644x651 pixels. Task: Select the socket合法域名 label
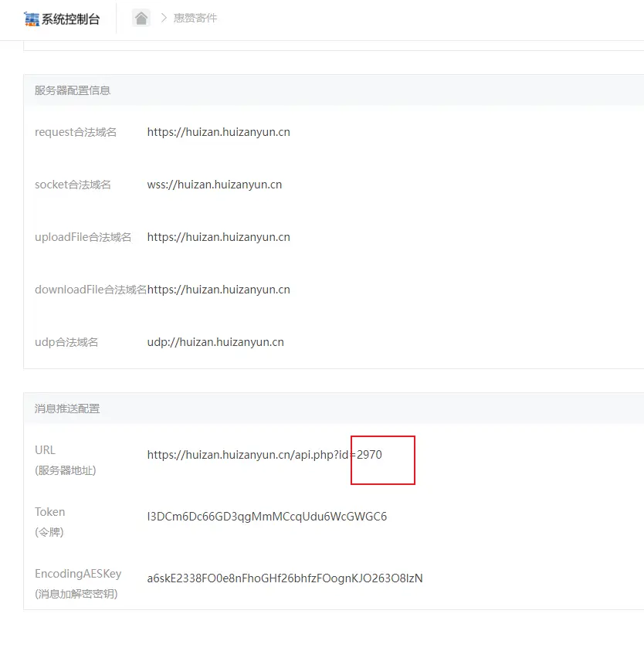tap(73, 185)
